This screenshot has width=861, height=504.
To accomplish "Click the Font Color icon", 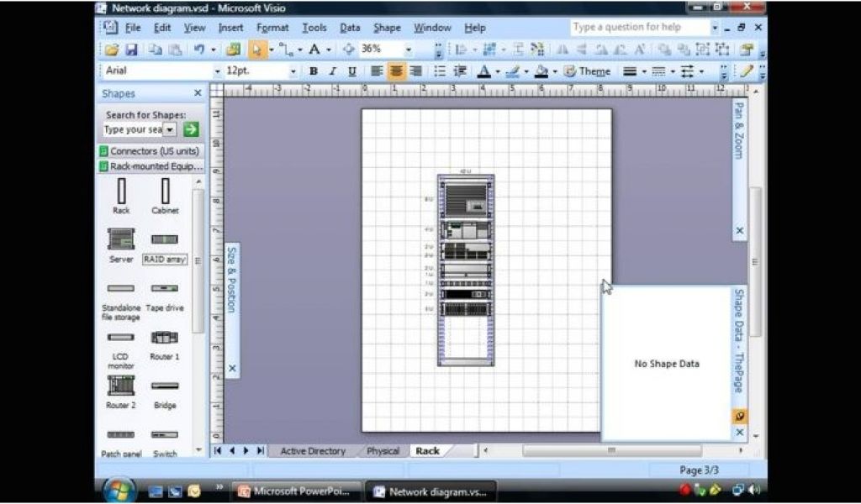I will (x=483, y=71).
